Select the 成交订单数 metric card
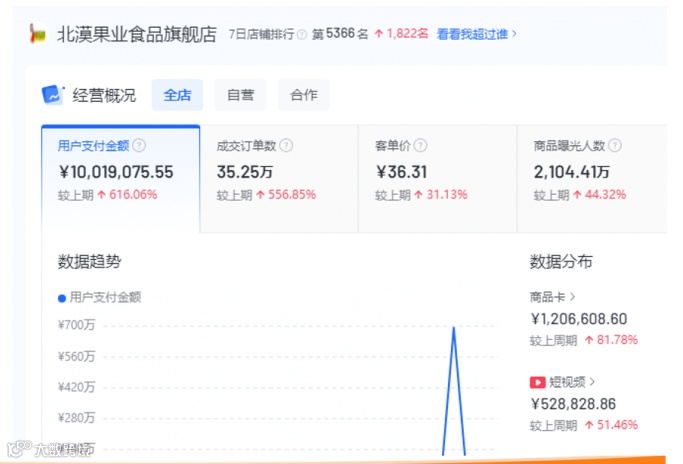Screen dimensions: 683x464 (279, 179)
